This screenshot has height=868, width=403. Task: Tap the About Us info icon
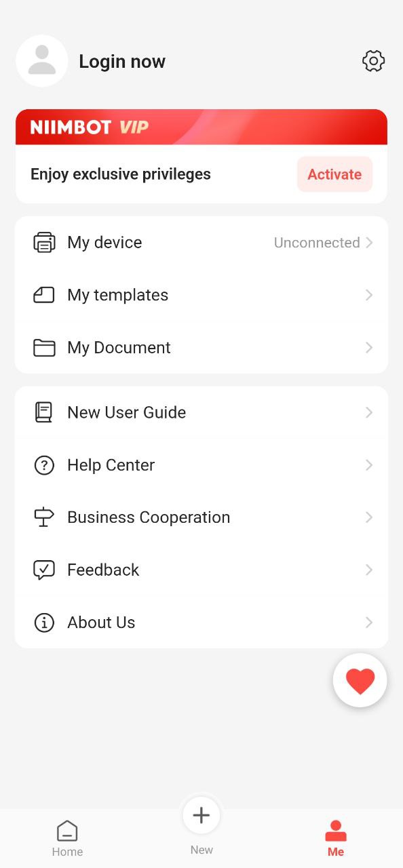44,623
